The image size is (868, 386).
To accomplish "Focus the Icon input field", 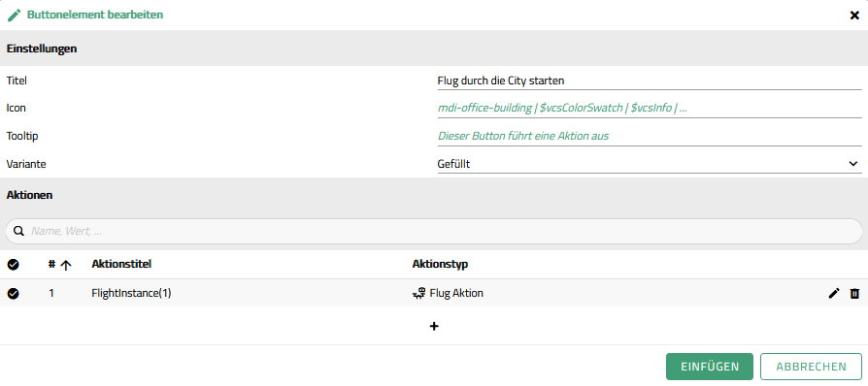I will pyautogui.click(x=650, y=109).
